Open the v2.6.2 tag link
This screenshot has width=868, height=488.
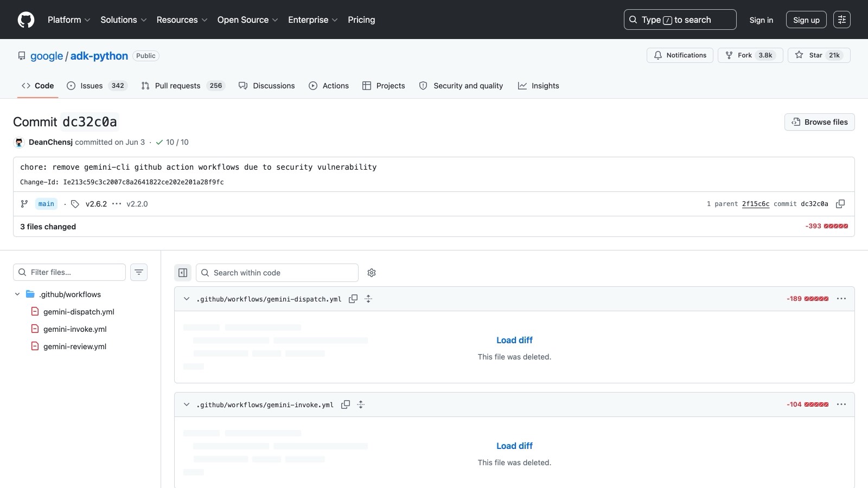[96, 204]
